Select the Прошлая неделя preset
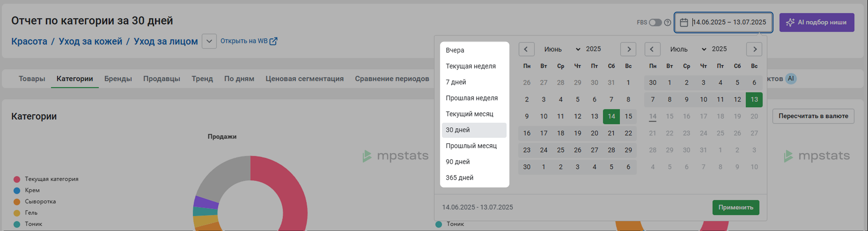This screenshot has width=868, height=231. coord(474,98)
